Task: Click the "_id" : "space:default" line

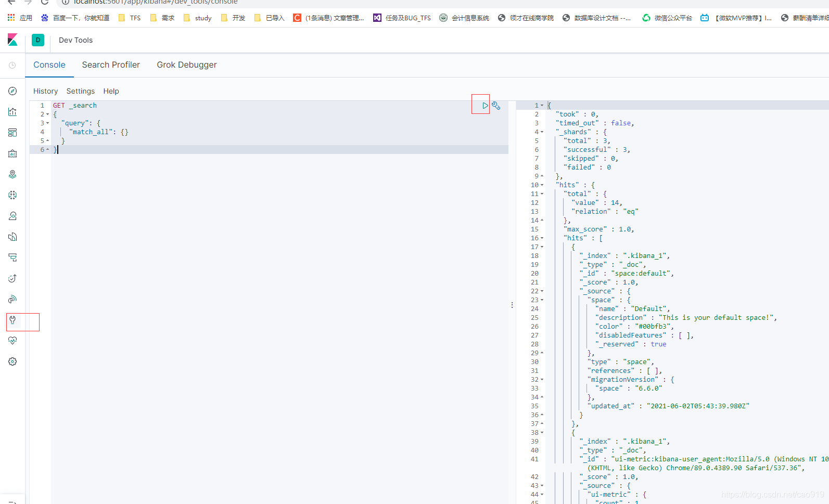Action: (x=627, y=274)
